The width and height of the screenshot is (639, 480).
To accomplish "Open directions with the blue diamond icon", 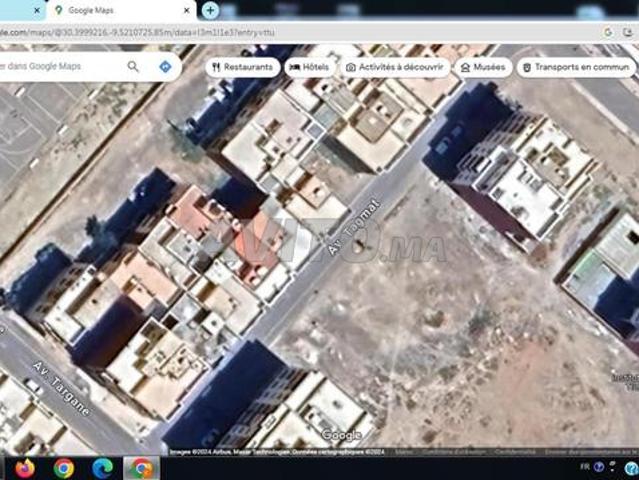I will pos(165,66).
